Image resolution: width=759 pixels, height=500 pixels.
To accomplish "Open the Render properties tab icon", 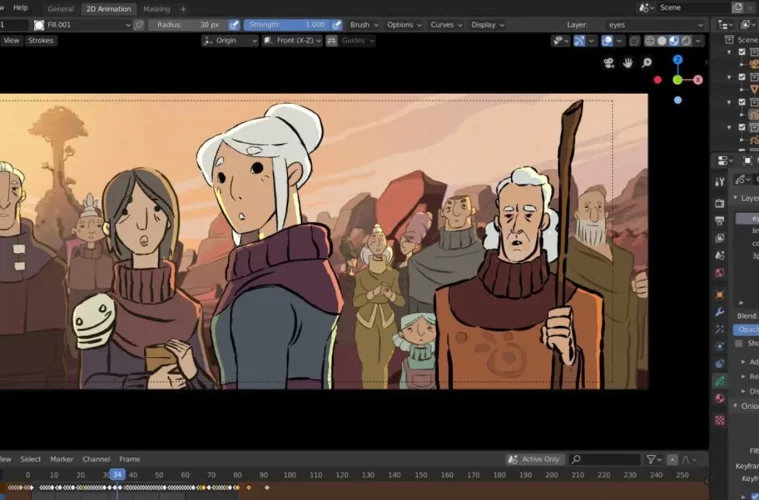I will click(x=720, y=203).
